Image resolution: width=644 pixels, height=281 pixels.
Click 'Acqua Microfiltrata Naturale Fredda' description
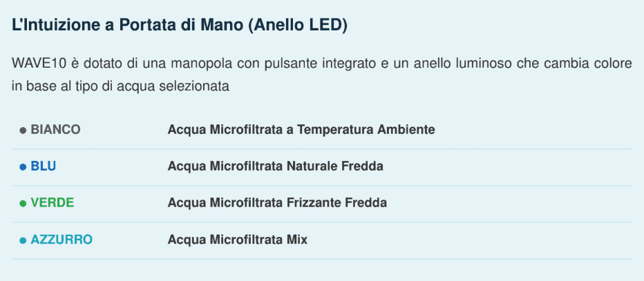tap(275, 166)
